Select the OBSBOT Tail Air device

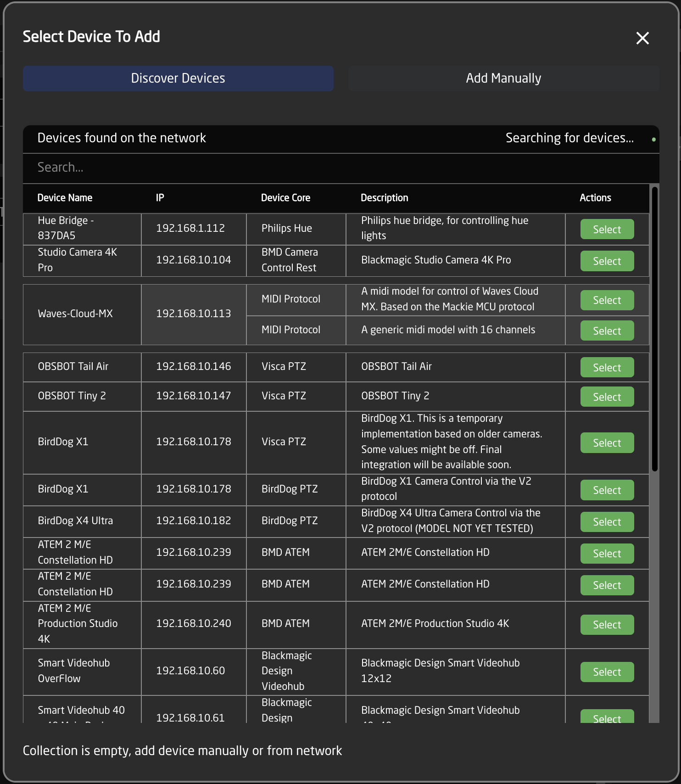tap(607, 367)
